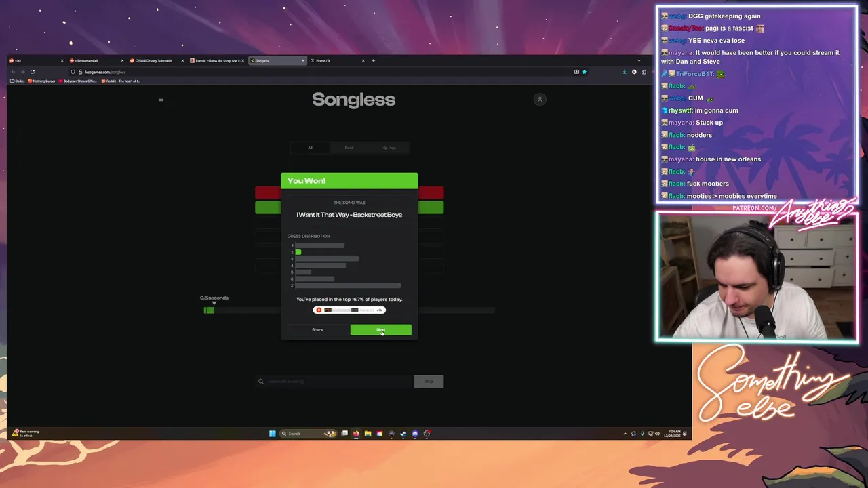Viewport: 868px width, 488px height.
Task: Select the Hip Hop genre tab
Action: [x=389, y=148]
